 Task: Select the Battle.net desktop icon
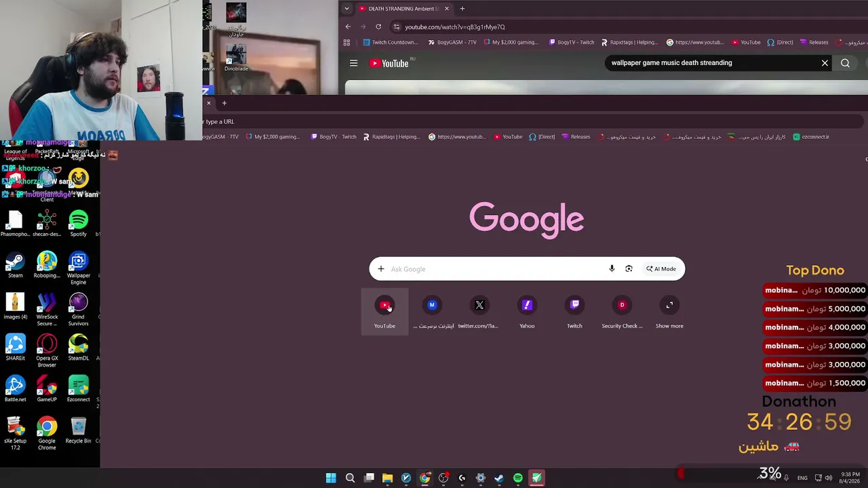click(x=15, y=390)
